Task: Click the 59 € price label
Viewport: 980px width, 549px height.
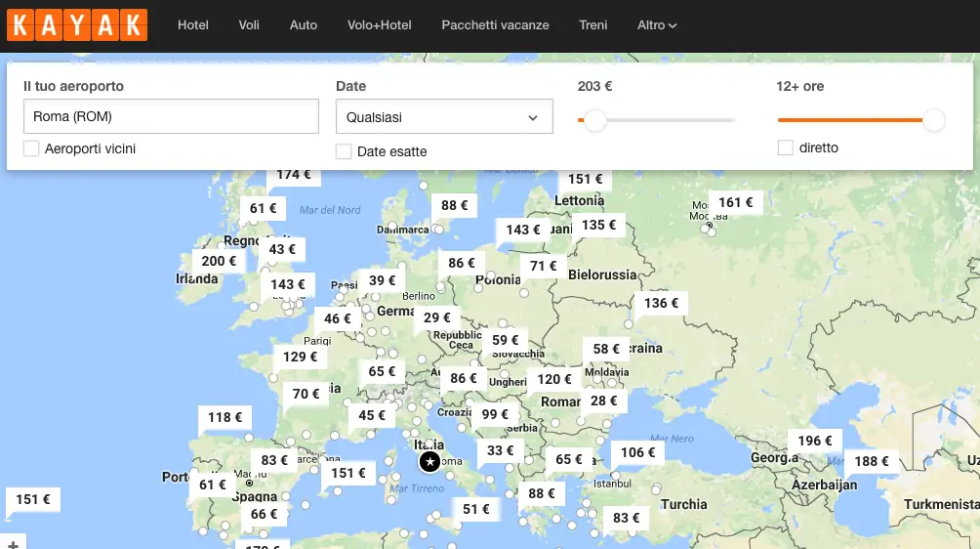Action: (x=505, y=340)
